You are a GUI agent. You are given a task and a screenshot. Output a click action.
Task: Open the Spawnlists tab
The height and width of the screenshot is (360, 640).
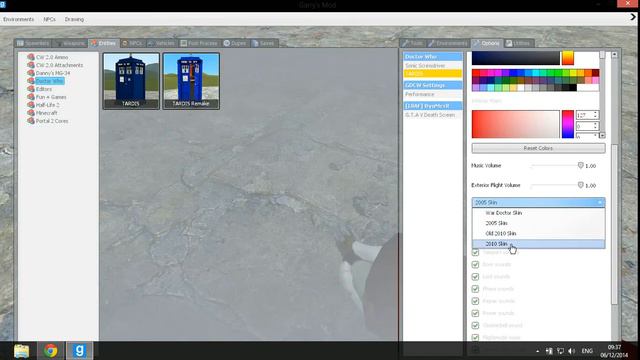click(x=33, y=43)
